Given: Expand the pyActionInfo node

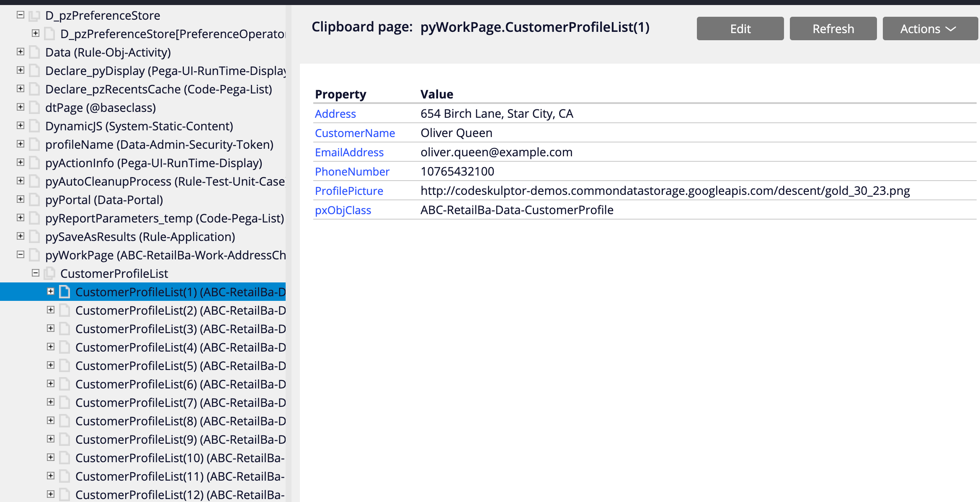Looking at the screenshot, I should (21, 162).
